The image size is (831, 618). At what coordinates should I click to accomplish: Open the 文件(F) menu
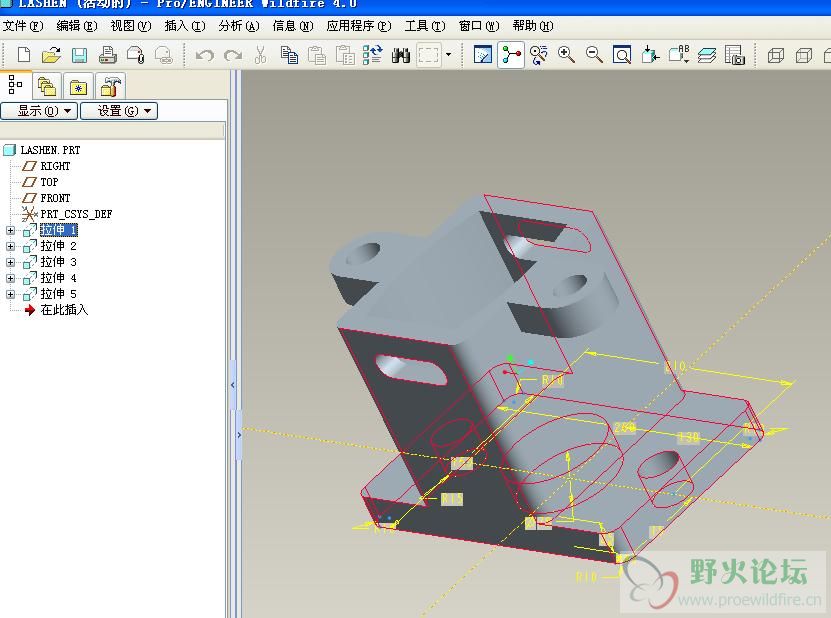[x=23, y=26]
